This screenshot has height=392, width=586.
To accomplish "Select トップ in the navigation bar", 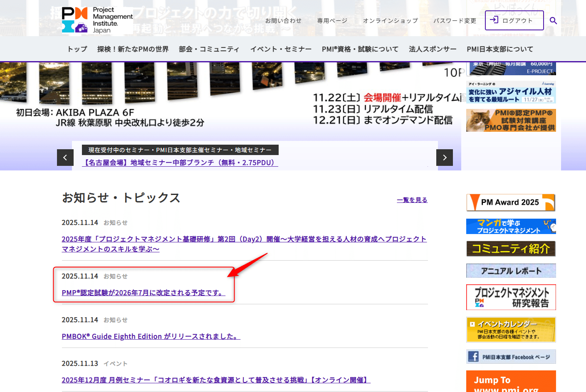I will [77, 49].
